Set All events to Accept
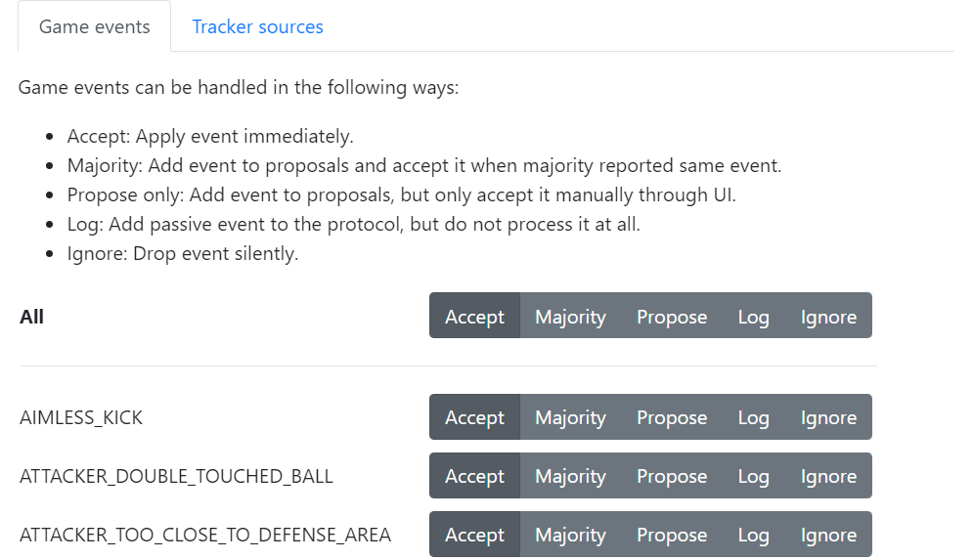The height and width of the screenshot is (560, 973). pos(474,317)
